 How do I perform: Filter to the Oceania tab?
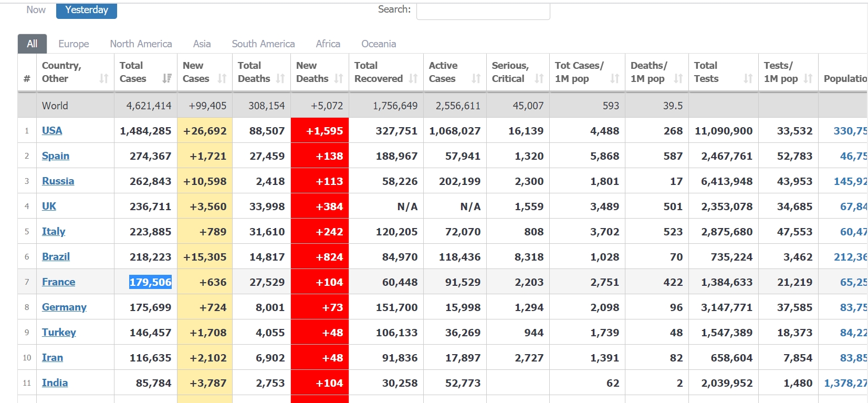click(379, 44)
